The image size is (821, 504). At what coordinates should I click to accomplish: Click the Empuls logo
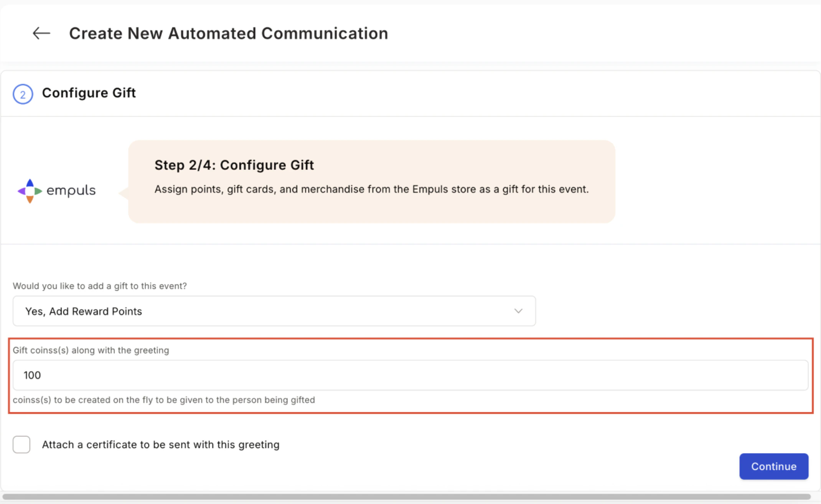click(x=57, y=191)
